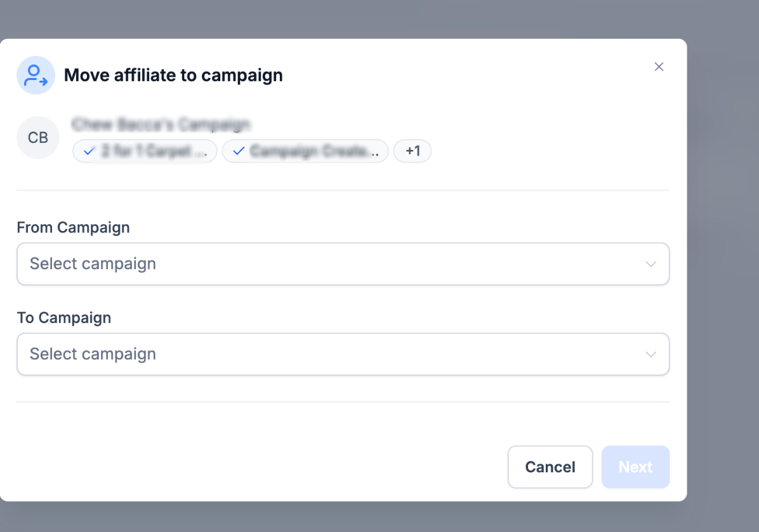Select the second blurred campaign tag chip

coord(305,151)
